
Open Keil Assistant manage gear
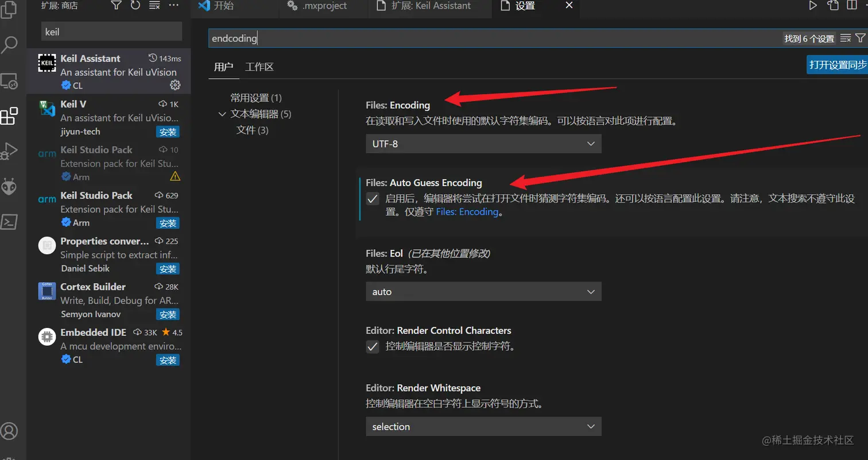(175, 85)
